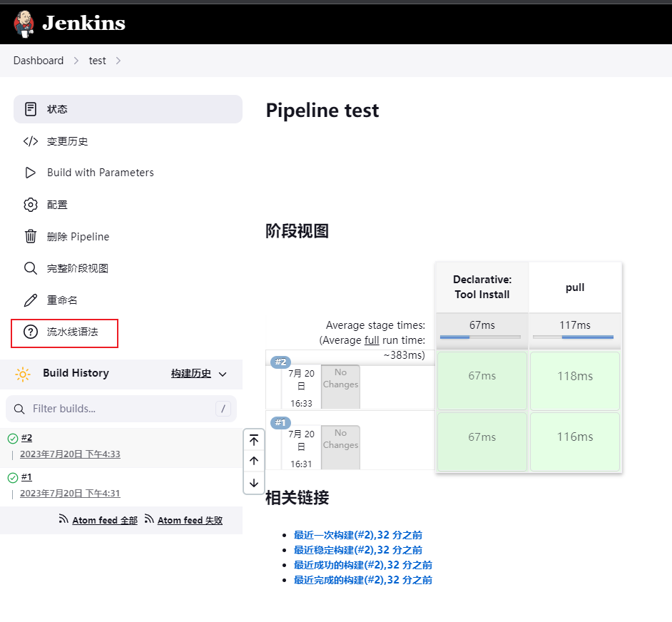Click the Build History panel title
This screenshot has width=672, height=622.
coord(76,373)
